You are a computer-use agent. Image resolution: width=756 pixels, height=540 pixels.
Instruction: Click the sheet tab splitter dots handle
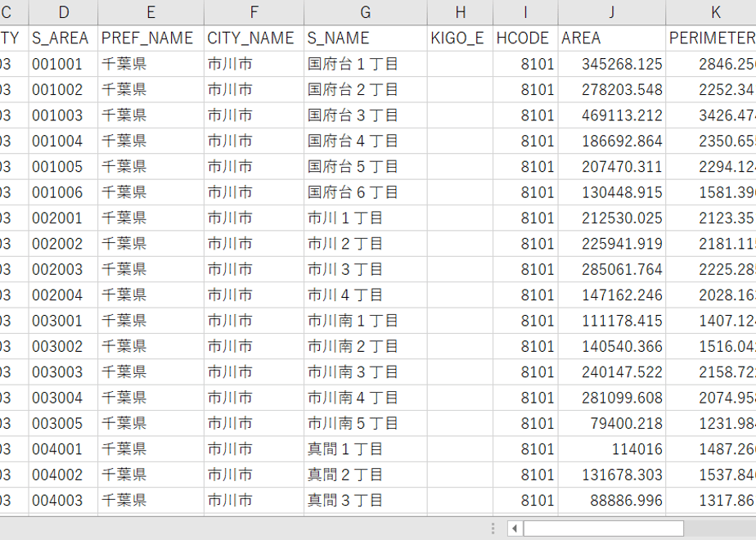(x=493, y=529)
